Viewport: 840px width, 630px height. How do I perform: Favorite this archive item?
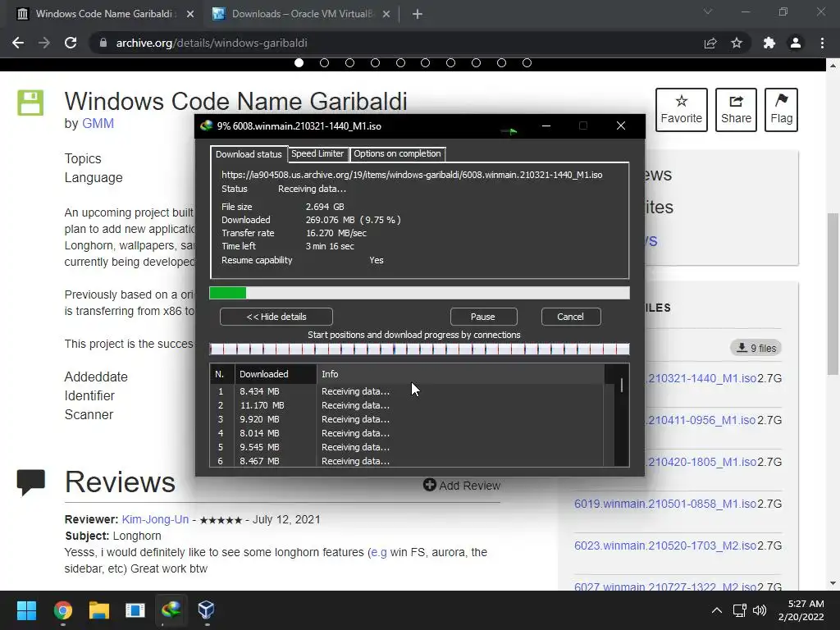coord(682,110)
